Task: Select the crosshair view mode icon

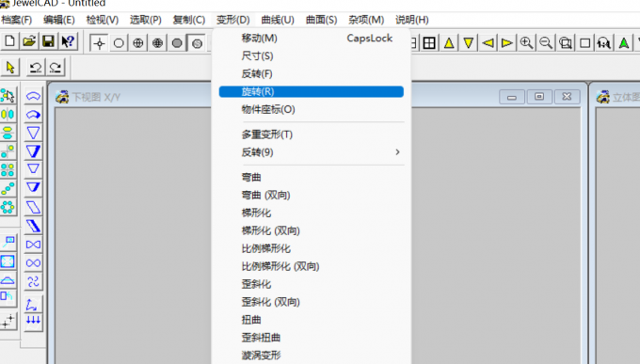Action: click(99, 43)
